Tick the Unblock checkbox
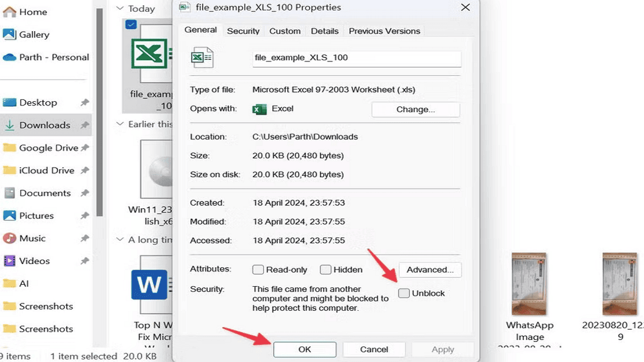This screenshot has width=644, height=362. click(x=404, y=293)
